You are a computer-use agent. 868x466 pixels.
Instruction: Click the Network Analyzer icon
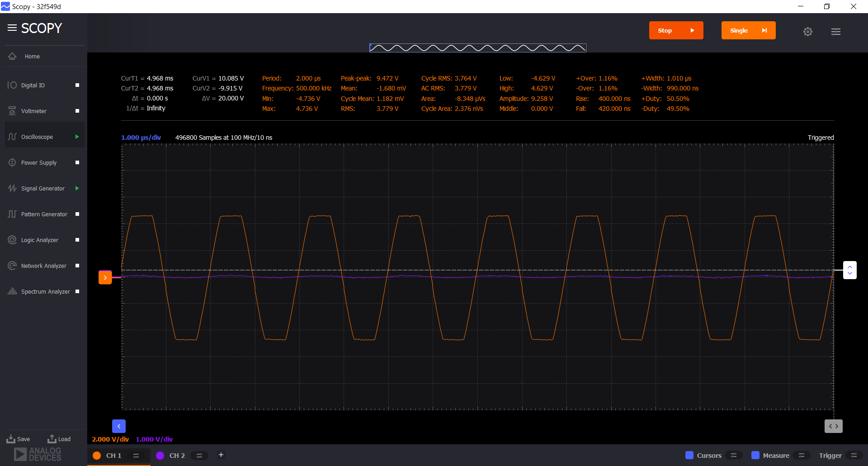[x=12, y=266]
